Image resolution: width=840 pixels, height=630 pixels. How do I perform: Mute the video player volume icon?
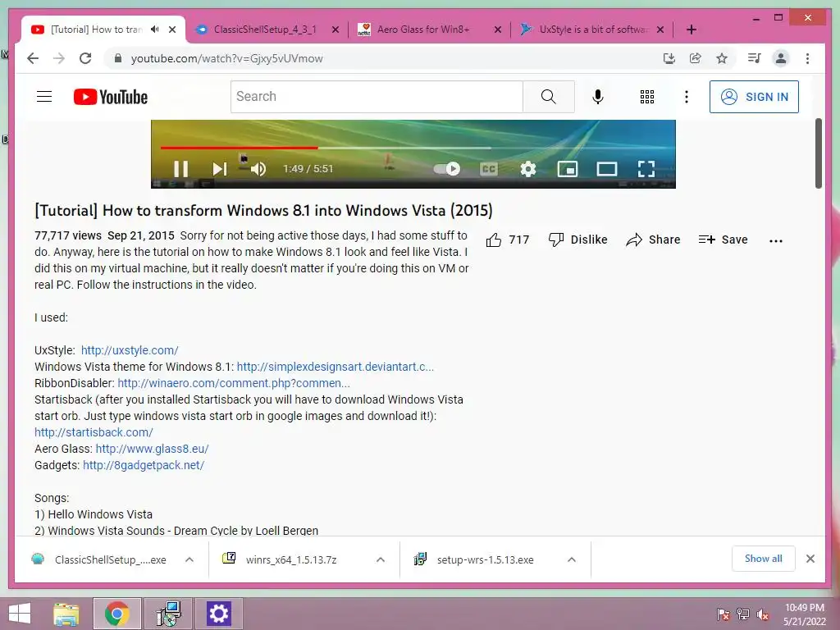coord(258,169)
